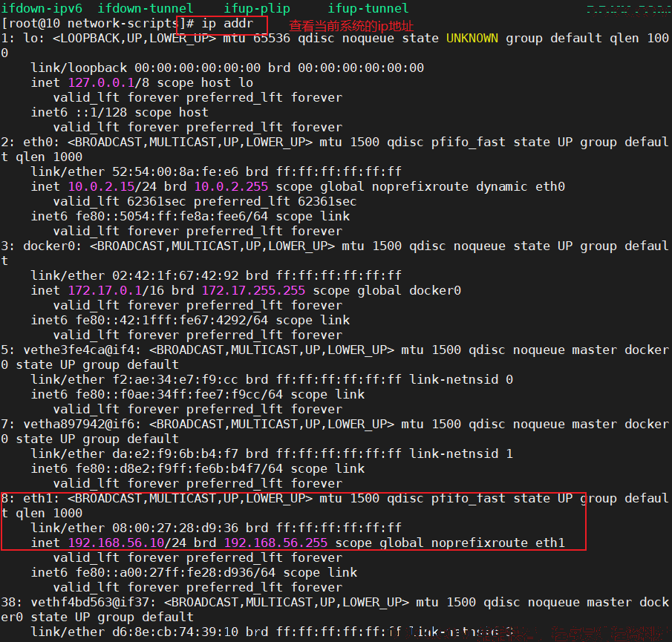This screenshot has width=672, height=642.
Task: Click the '2: eth0:' interface label
Action: click(x=31, y=143)
